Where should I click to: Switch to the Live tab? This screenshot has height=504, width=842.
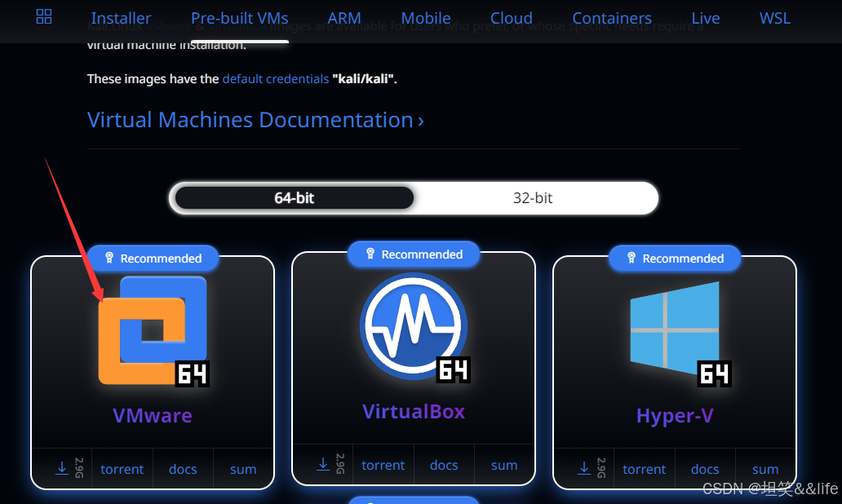pos(706,18)
